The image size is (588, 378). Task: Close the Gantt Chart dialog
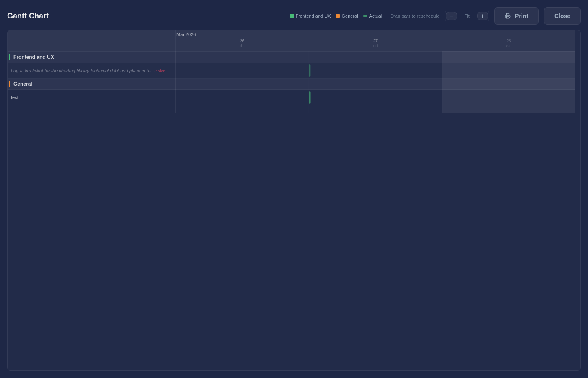point(562,16)
